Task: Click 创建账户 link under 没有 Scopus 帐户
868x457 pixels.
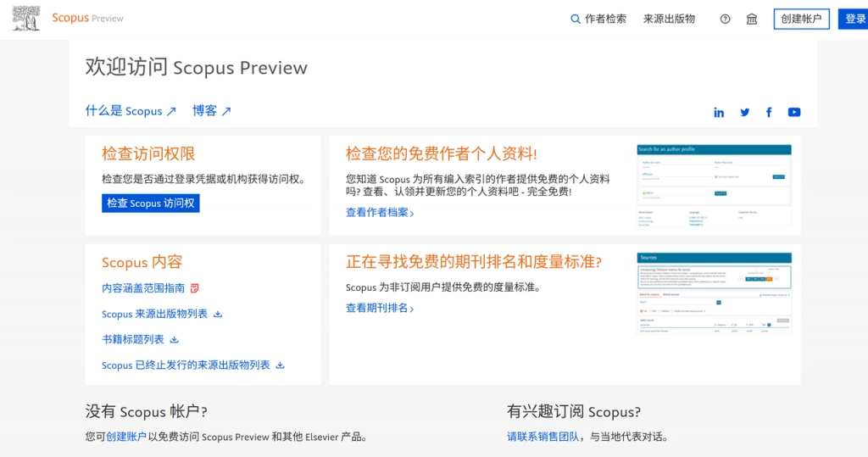Action: coord(126,437)
